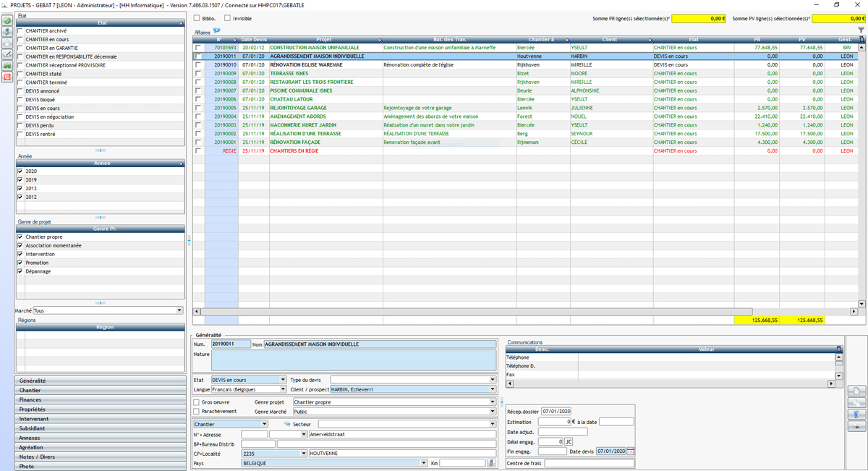Click the blank new document icon at bottom right

[856, 391]
